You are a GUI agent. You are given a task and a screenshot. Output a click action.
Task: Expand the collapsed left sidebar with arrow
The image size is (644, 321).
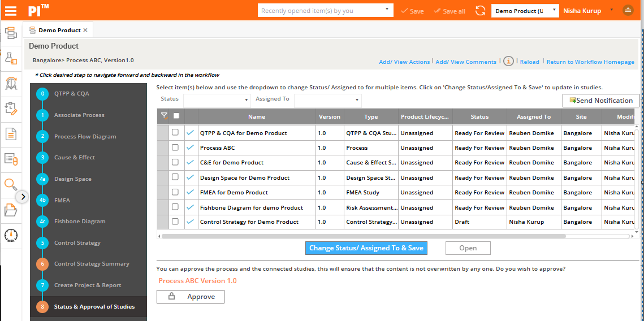click(x=23, y=197)
